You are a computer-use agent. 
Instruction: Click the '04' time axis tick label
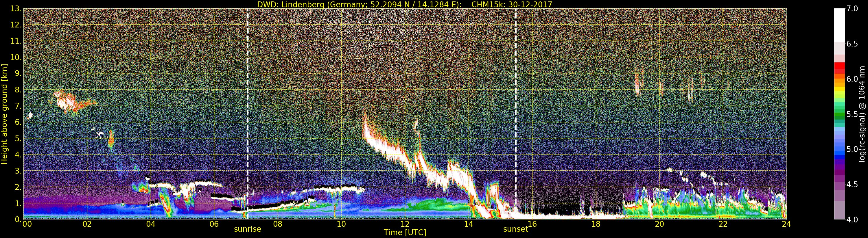tap(151, 224)
